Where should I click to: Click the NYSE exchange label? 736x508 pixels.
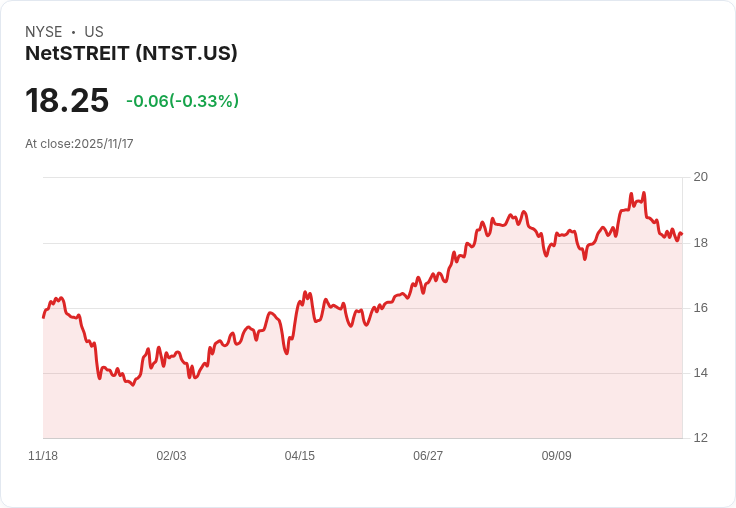click(x=44, y=32)
